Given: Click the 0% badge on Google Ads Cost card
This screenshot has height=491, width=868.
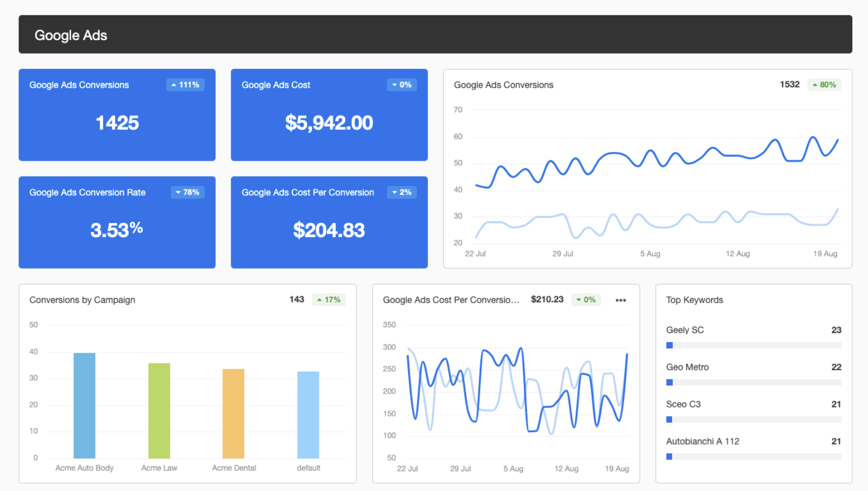Looking at the screenshot, I should 402,85.
